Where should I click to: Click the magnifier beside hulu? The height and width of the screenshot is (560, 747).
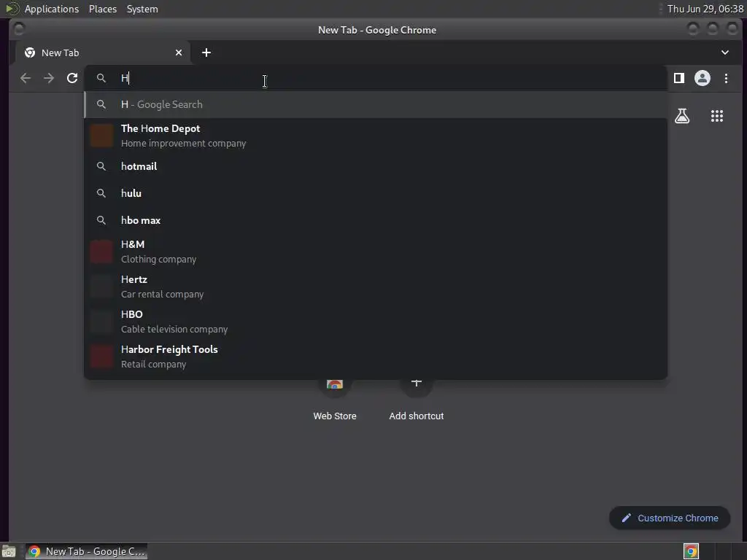point(101,192)
